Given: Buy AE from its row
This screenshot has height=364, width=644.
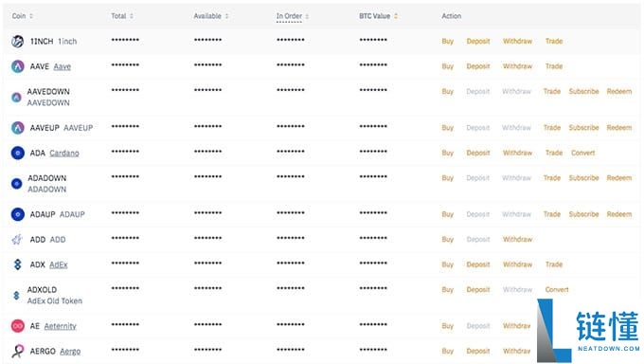Looking at the screenshot, I should pos(447,326).
